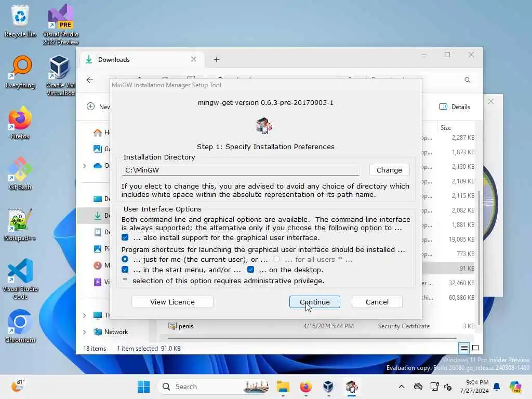
Task: Open Oracle VM VirtualBox desktop icon
Action: click(x=60, y=75)
